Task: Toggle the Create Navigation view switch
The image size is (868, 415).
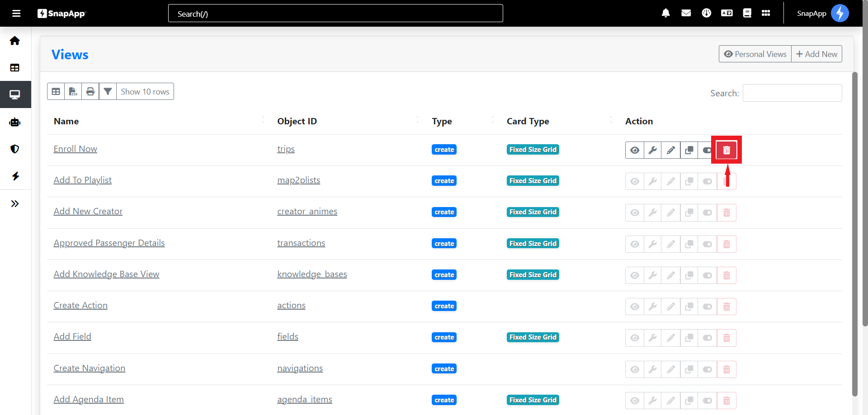Action: (x=708, y=369)
